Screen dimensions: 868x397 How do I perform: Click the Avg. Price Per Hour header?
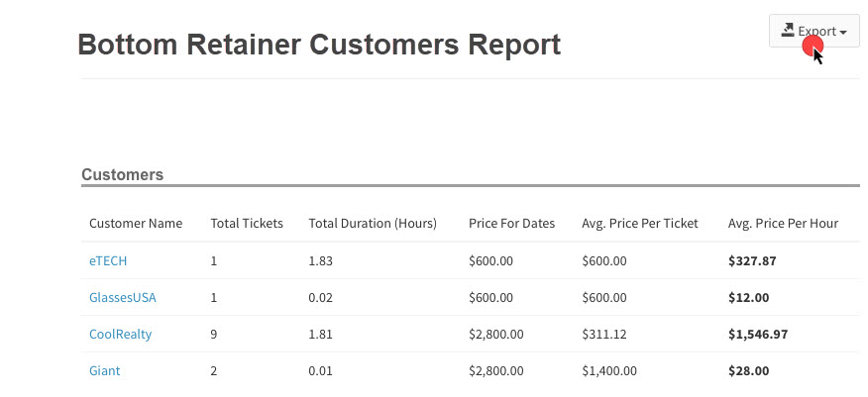coord(783,224)
